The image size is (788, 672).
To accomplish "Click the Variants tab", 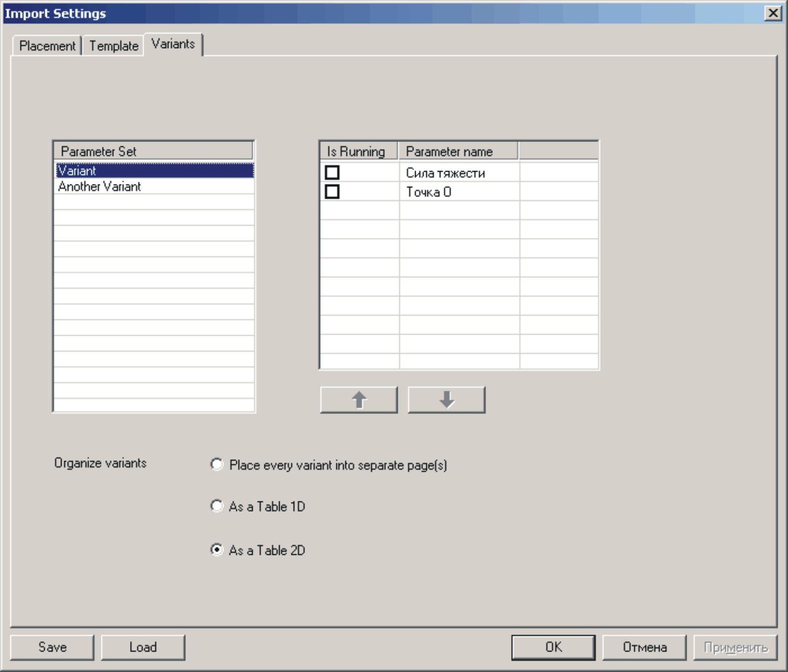I will [173, 44].
